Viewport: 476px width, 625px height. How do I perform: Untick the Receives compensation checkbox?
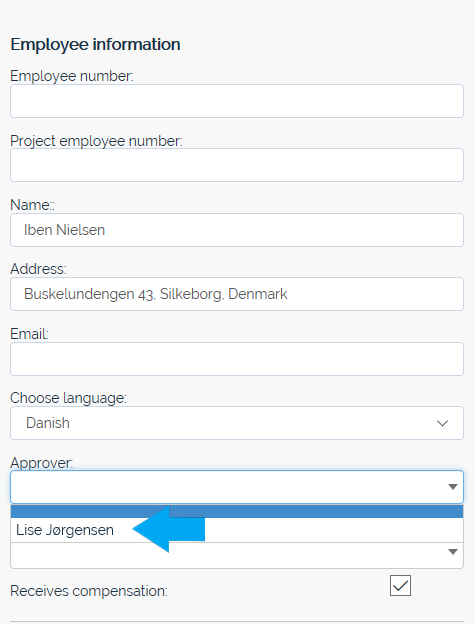400,586
